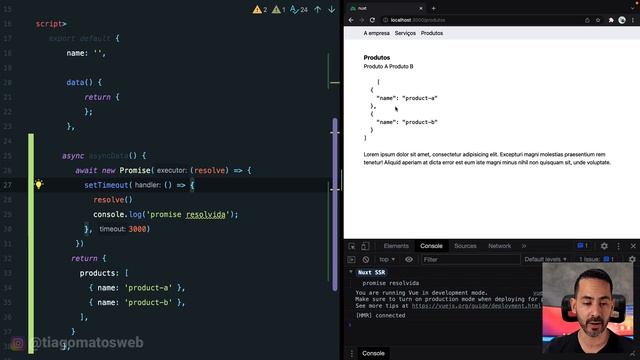The image size is (640, 360).
Task: Switch to the Sources tab
Action: (x=465, y=246)
